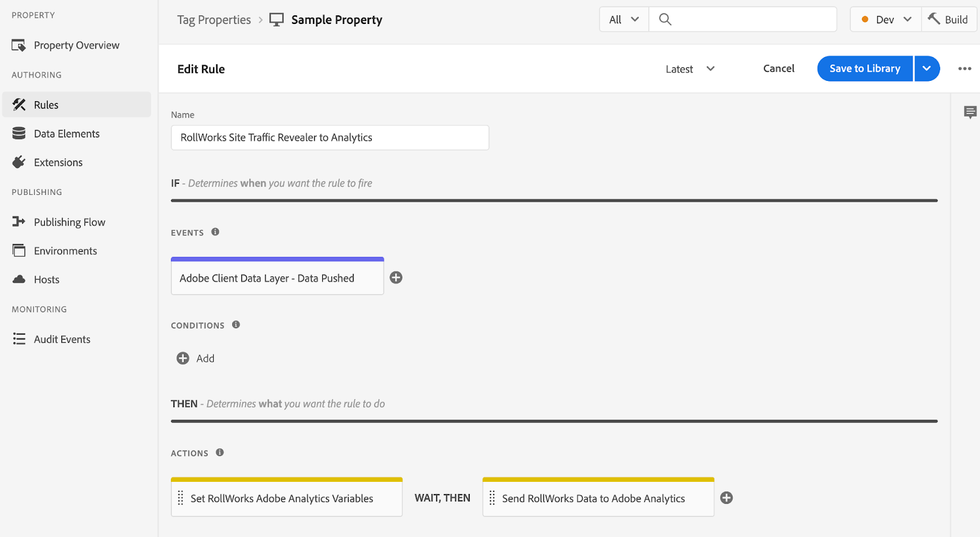980x537 pixels.
Task: Click the add action plus icon
Action: [x=726, y=498]
